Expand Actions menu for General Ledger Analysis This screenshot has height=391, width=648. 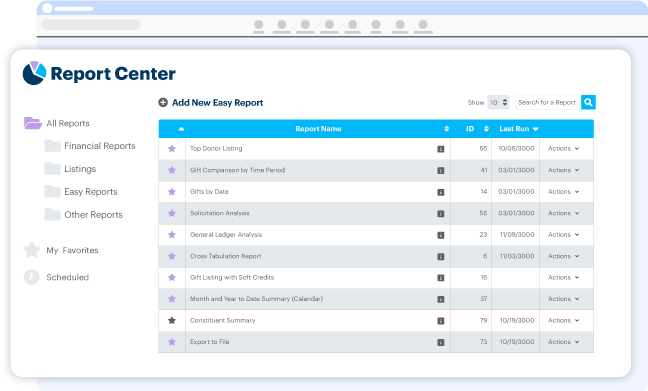563,234
